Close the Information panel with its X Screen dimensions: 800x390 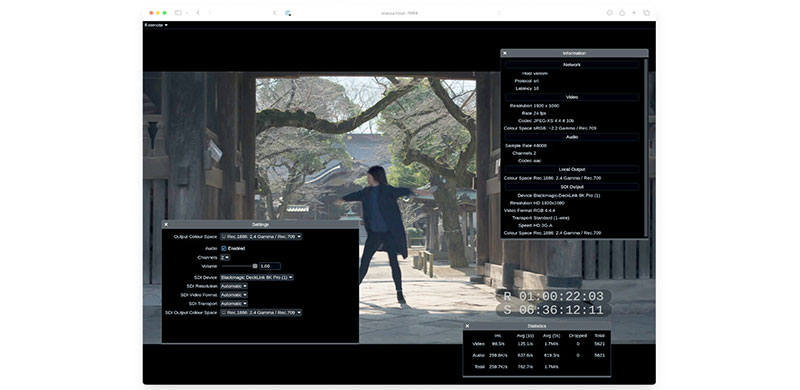point(505,53)
